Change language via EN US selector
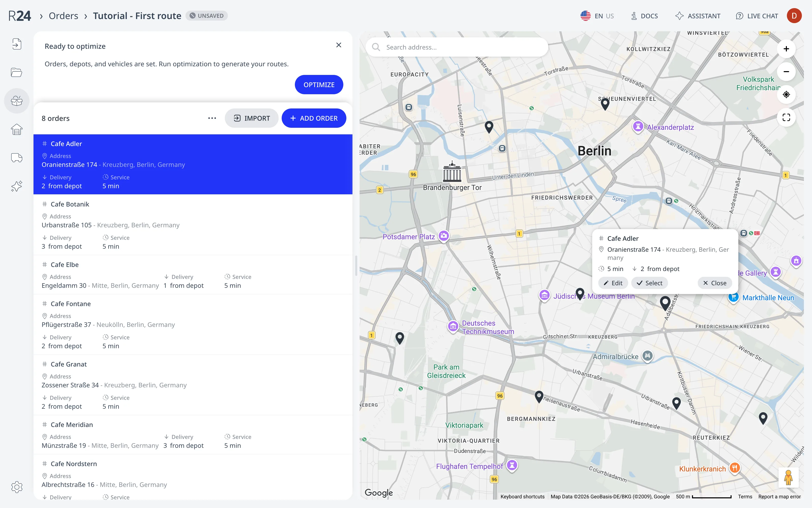 (597, 16)
